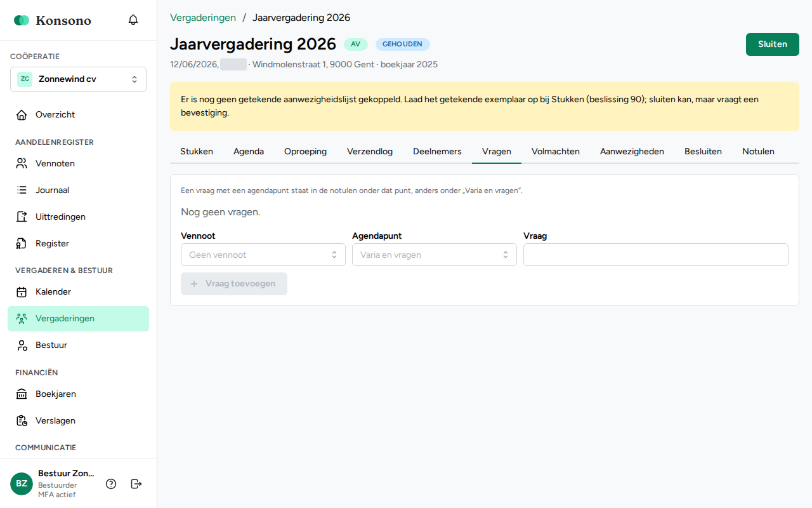Switch to the Verzendlog tab
812x508 pixels.
tap(370, 152)
